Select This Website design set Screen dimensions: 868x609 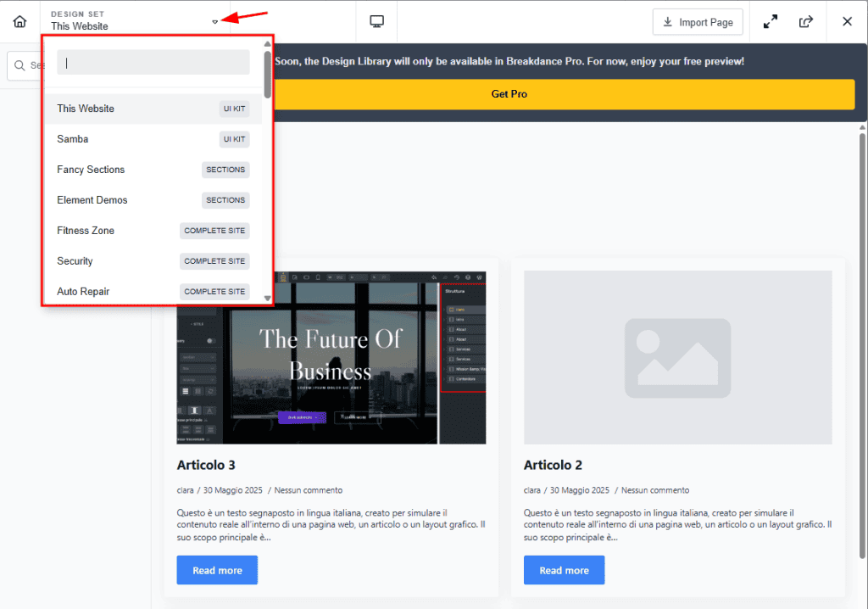(x=153, y=109)
